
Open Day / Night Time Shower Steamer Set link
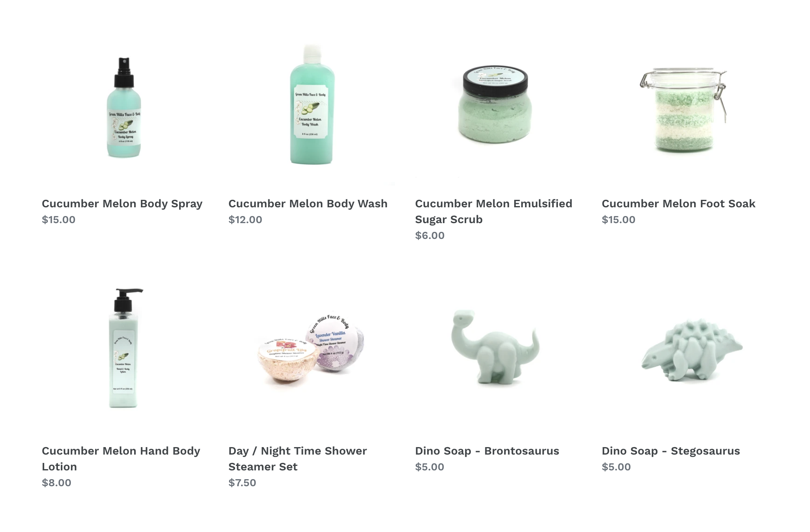tap(297, 459)
